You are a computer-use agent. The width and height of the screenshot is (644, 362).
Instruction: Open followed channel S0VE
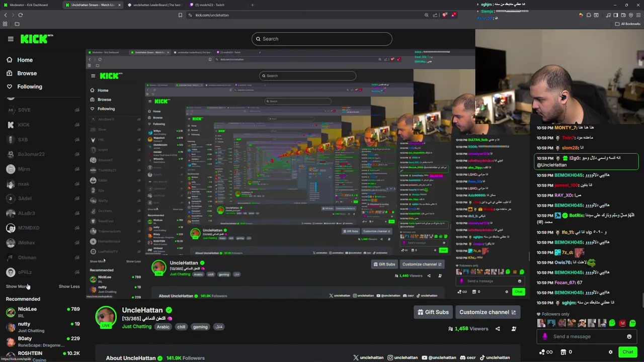coord(42,110)
